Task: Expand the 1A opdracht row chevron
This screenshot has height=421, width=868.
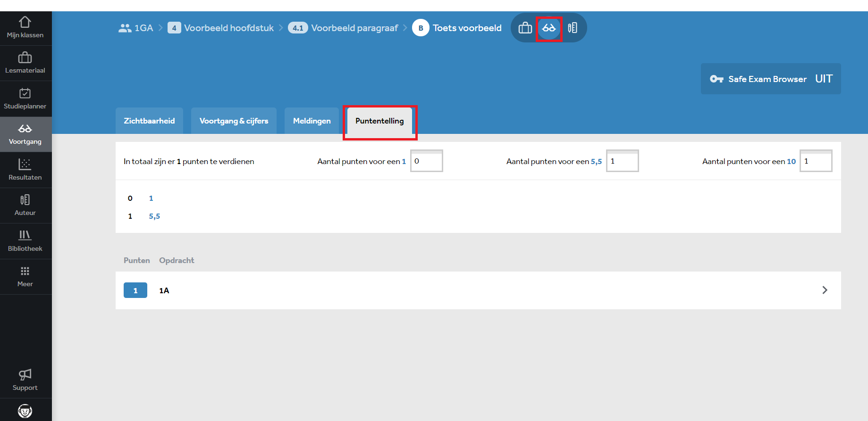Action: (825, 290)
